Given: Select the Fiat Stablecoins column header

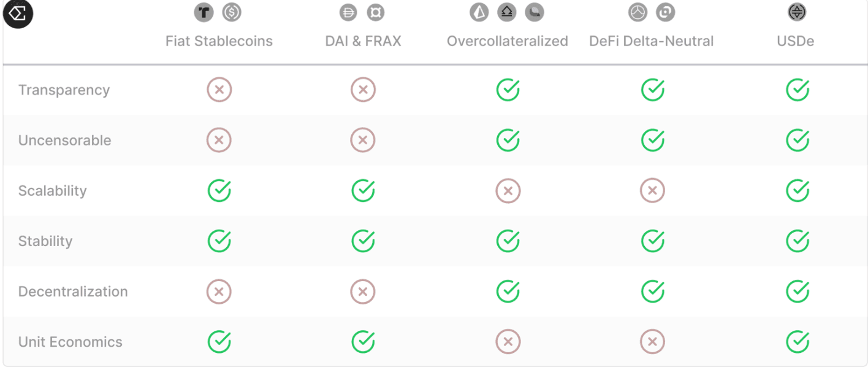Looking at the screenshot, I should (219, 41).
